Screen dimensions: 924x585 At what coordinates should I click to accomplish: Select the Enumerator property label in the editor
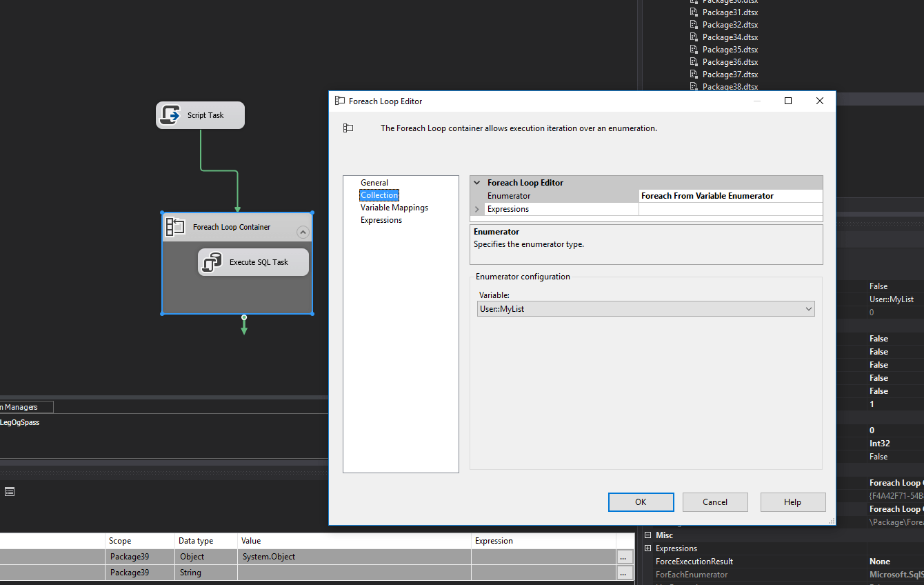coord(509,196)
